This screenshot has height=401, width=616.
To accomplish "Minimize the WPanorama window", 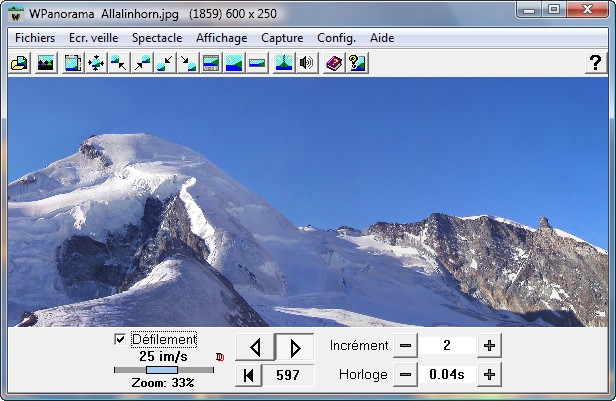I will coord(529,10).
